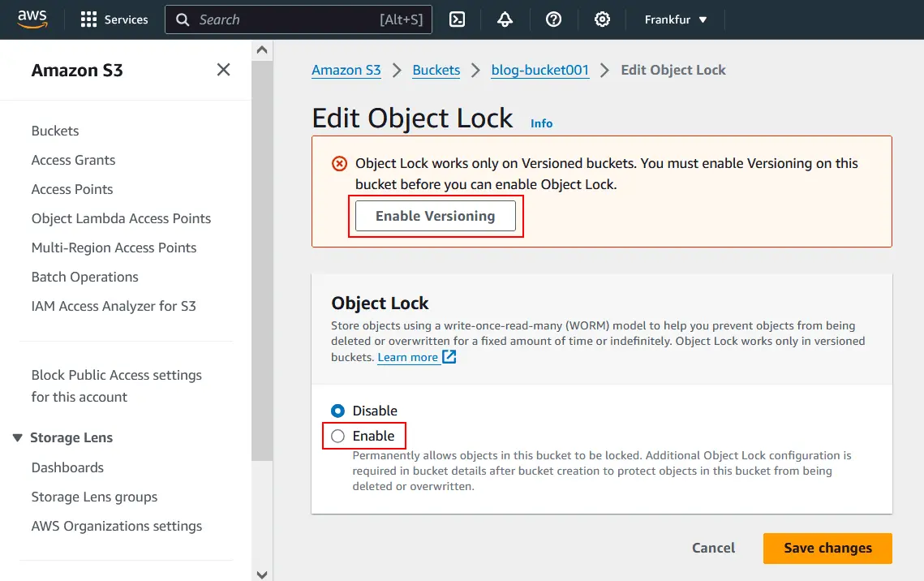The width and height of the screenshot is (924, 581).
Task: Open the Frankfurt region dropdown
Action: (x=675, y=19)
